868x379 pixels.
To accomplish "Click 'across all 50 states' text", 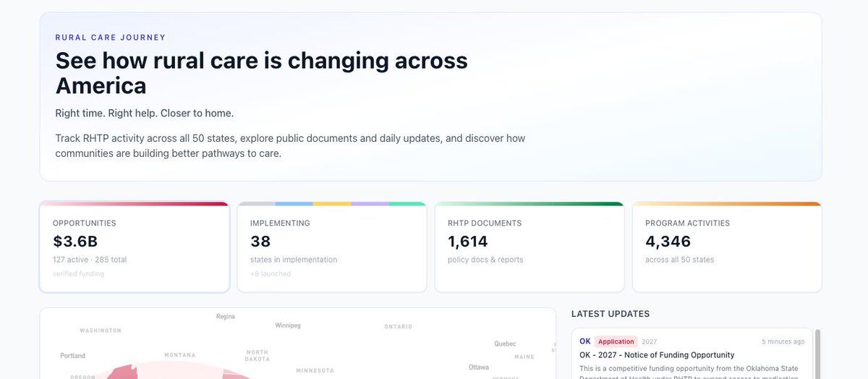I will tap(679, 260).
